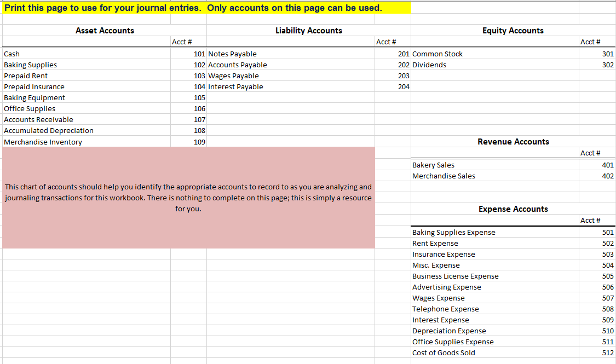The width and height of the screenshot is (616, 364).
Task: Select the Accounts Receivable cell
Action: 87,120
